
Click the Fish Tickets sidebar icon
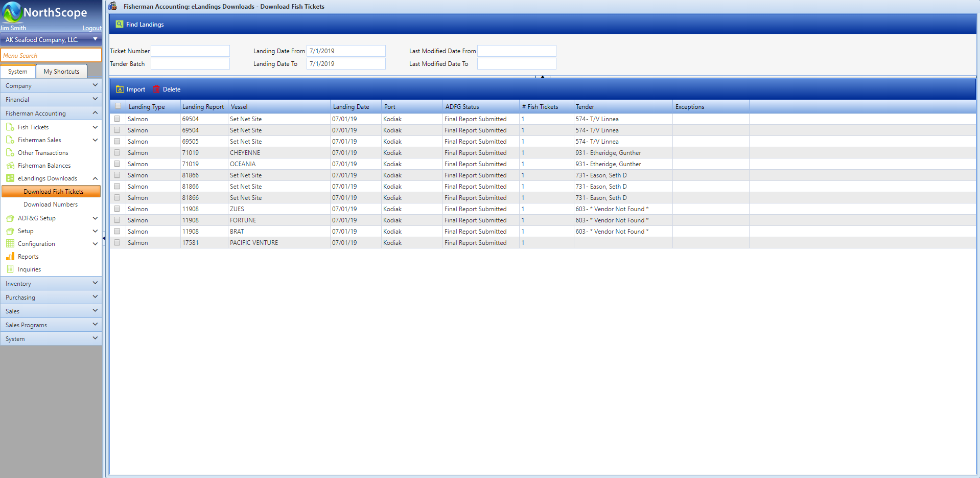click(10, 127)
